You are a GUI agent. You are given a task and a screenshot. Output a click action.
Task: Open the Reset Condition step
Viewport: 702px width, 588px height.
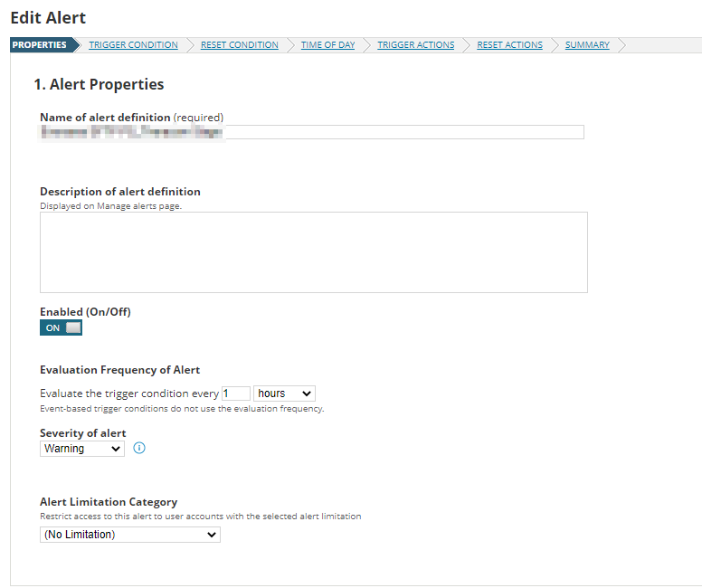239,45
